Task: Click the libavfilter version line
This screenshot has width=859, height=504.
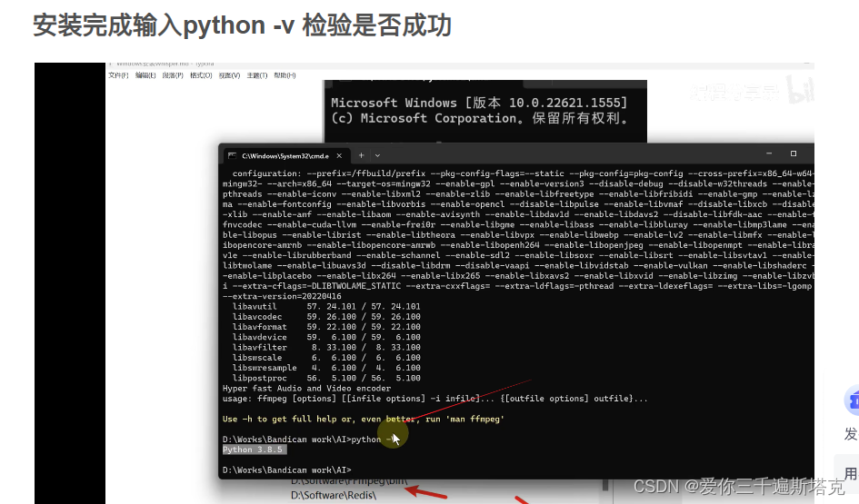Action: click(326, 348)
